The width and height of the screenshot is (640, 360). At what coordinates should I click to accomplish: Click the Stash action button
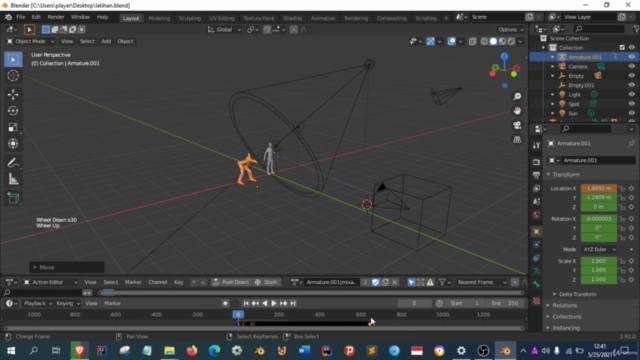tap(266, 282)
